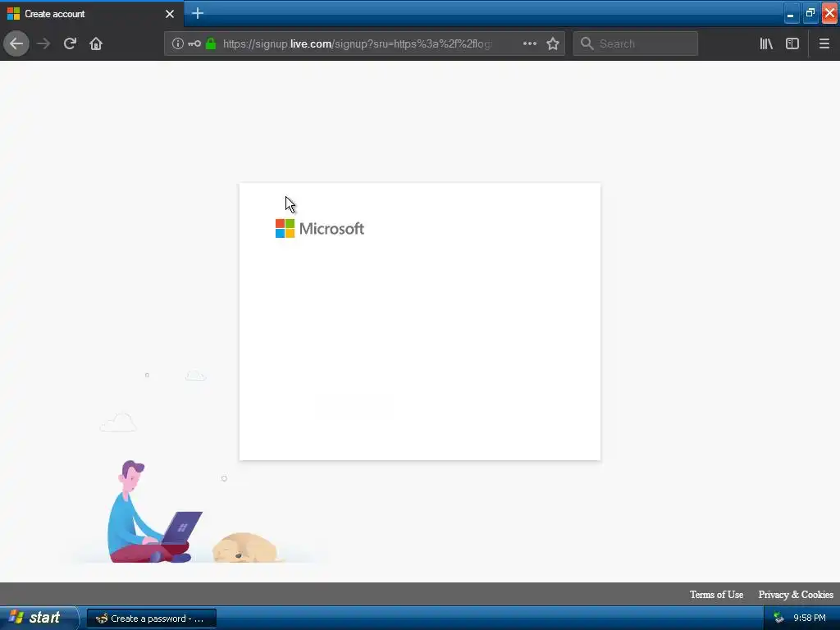This screenshot has height=630, width=840.
Task: Open the Firefox home page
Action: (96, 43)
